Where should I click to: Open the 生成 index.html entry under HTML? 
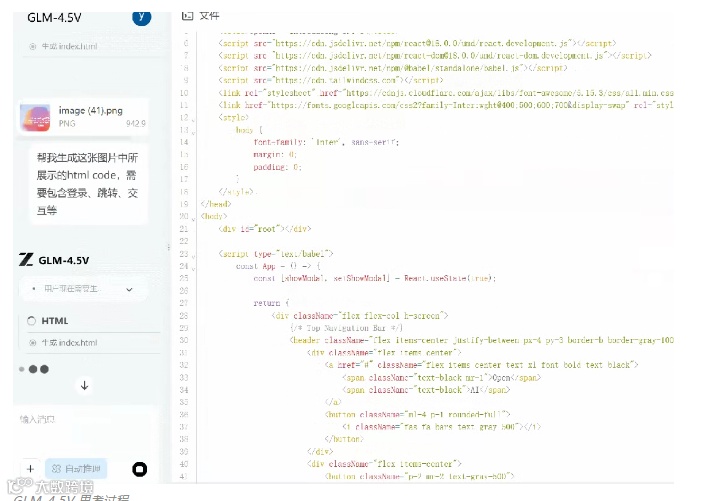point(69,343)
